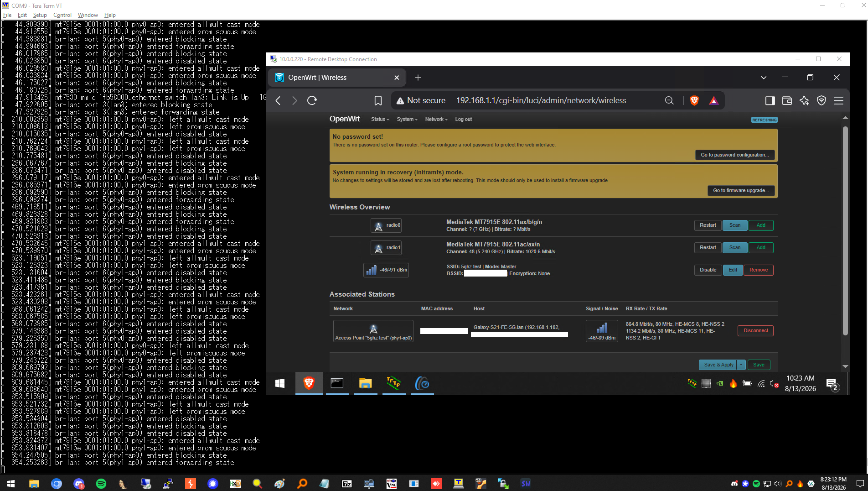Click the browser back arrow
The image size is (868, 491).
click(278, 100)
